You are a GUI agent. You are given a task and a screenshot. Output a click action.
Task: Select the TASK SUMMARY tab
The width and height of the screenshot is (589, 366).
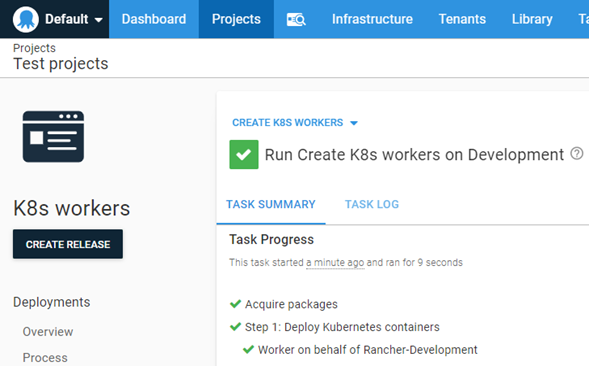(x=271, y=204)
